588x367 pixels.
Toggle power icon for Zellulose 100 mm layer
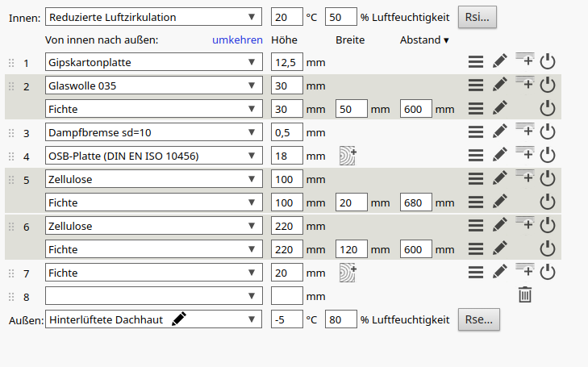point(548,178)
